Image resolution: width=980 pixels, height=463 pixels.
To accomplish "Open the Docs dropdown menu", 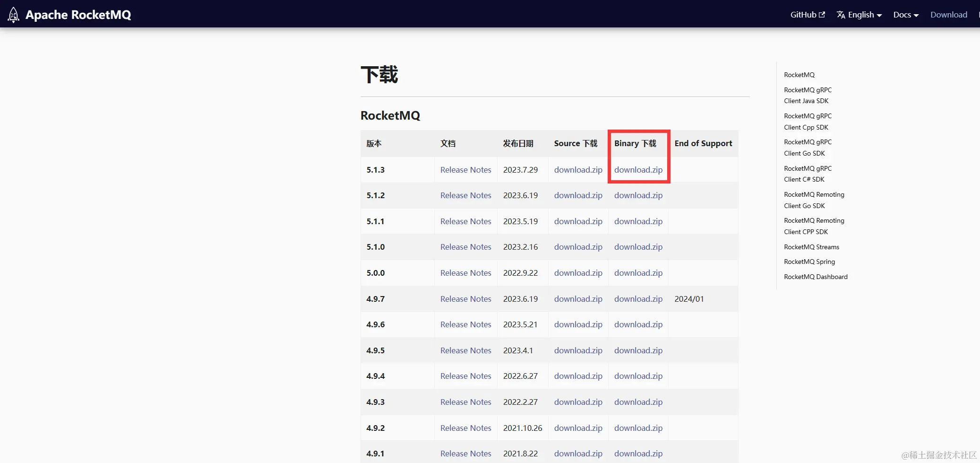I will (x=906, y=15).
